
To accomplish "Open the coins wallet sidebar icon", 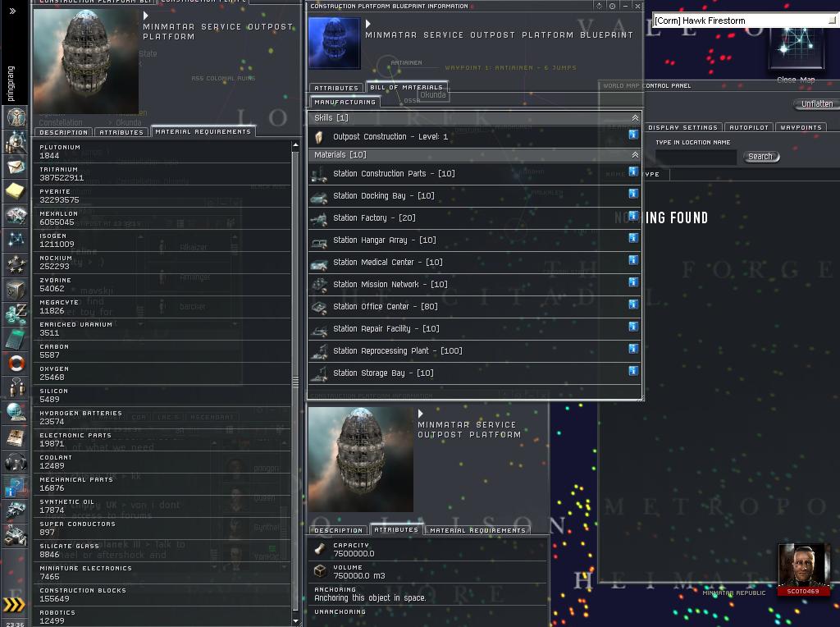I will 15,313.
